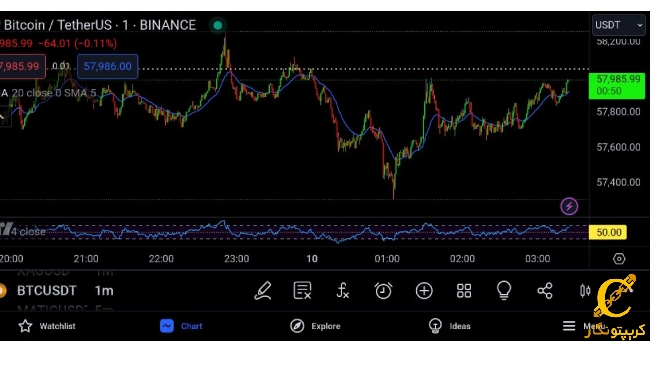
Task: Open chart settings with the hexagon gear icon
Action: 619,259
